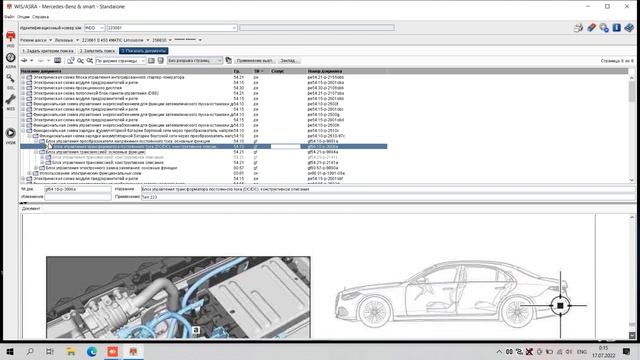Click the magnifier-with-globe icon in the top right
This screenshot has height=360, width=640.
tap(604, 28)
